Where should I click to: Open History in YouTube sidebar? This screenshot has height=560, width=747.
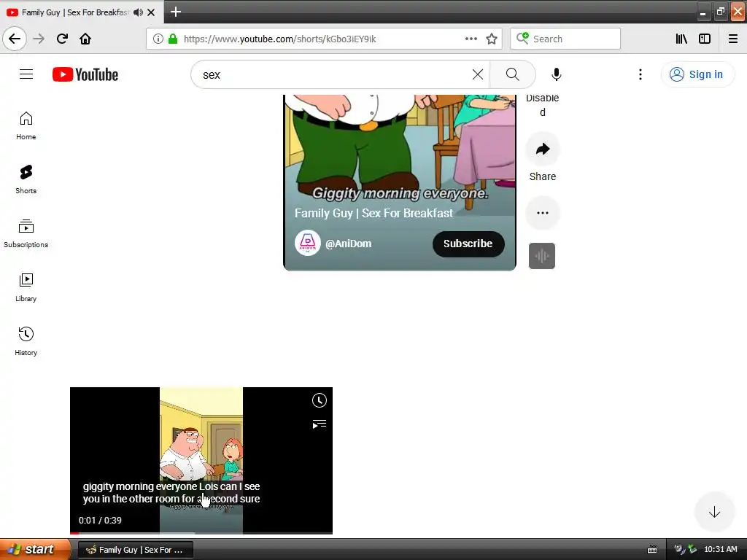(x=26, y=341)
